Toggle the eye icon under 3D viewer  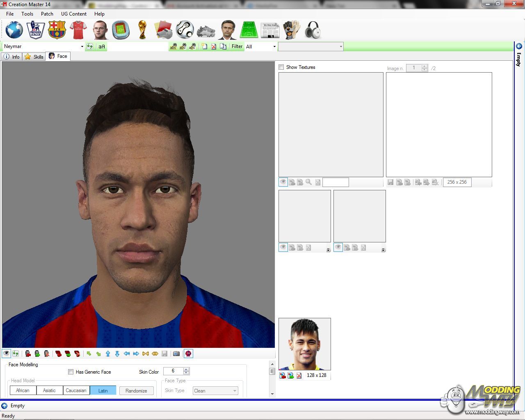(7, 354)
